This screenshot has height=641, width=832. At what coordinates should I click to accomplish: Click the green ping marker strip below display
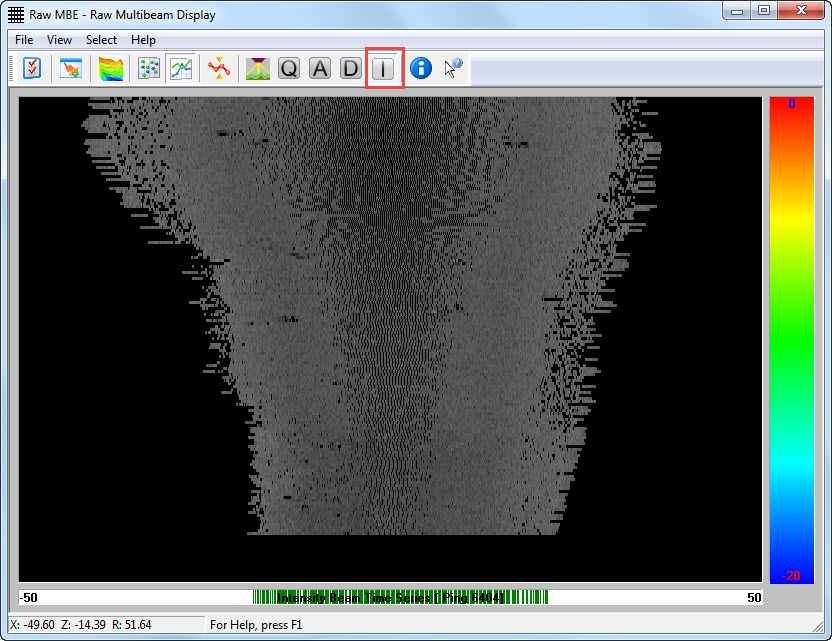400,597
